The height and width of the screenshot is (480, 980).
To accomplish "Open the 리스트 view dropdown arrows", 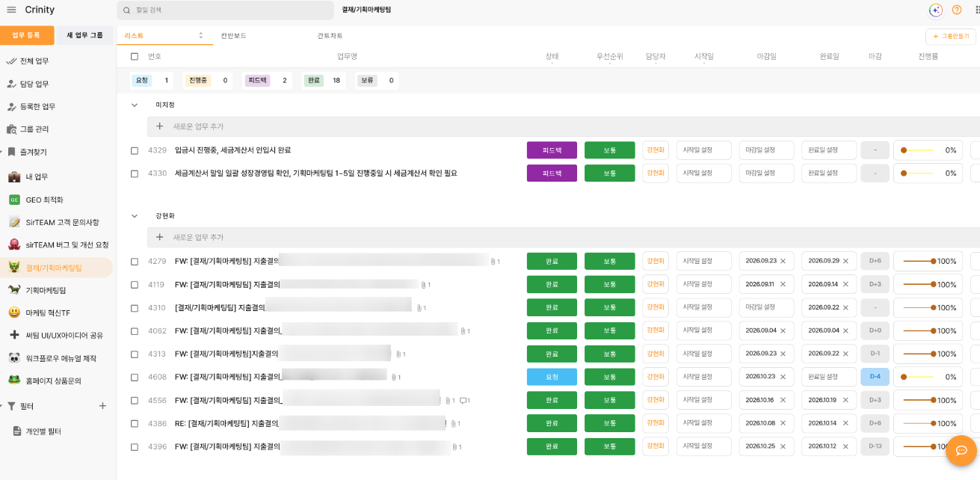I will tap(200, 35).
